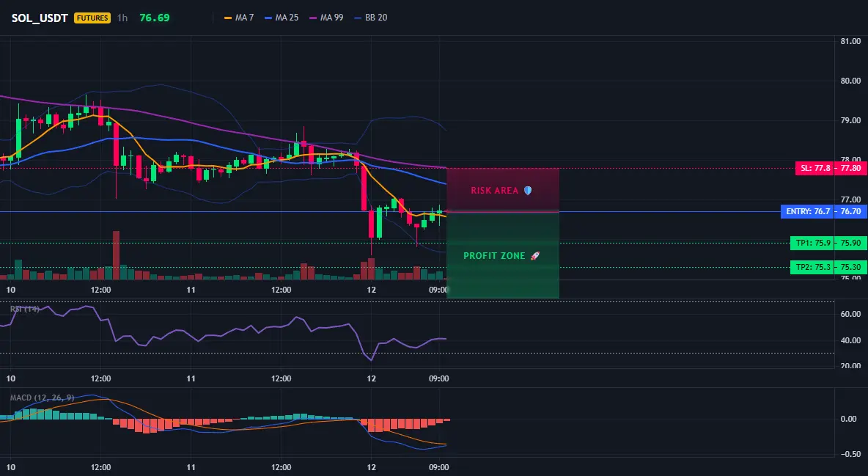
Task: Toggle the MA 99 legend entry
Action: pos(327,18)
